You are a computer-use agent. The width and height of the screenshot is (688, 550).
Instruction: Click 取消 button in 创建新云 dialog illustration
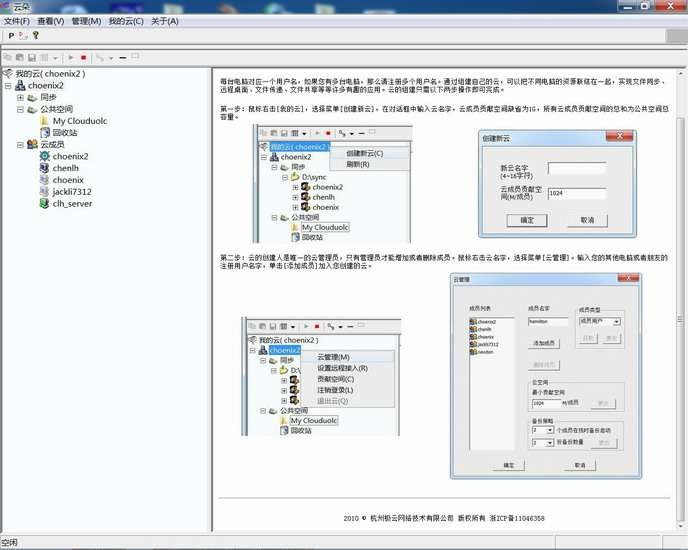[x=587, y=220]
